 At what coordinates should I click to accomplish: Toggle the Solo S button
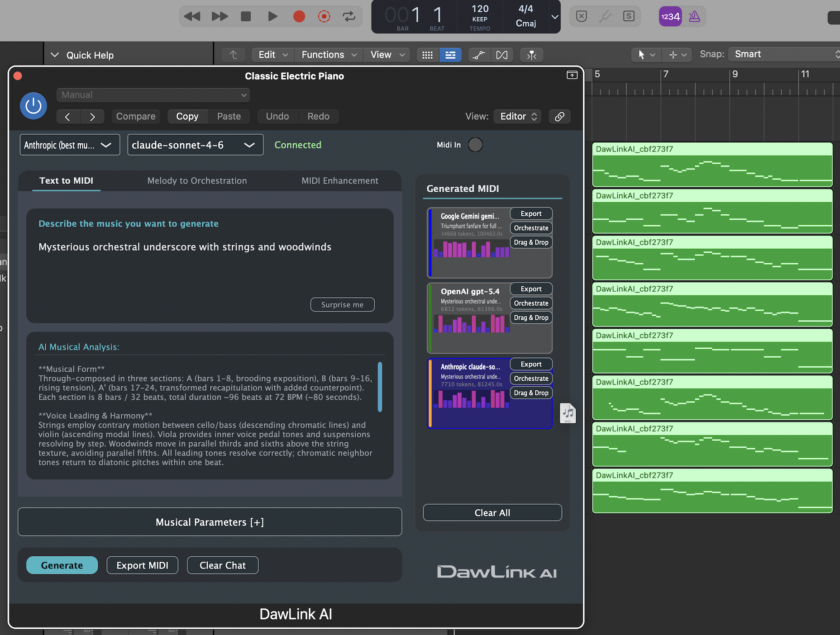[x=629, y=17]
